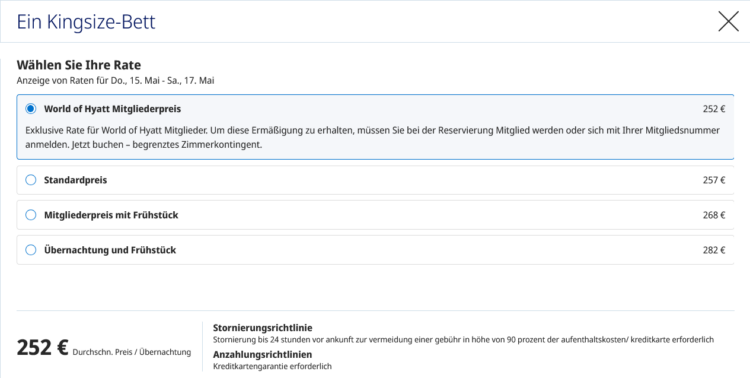The width and height of the screenshot is (750, 378).
Task: Close the Ein Kingsize-Bett rate dialog
Action: tap(728, 22)
